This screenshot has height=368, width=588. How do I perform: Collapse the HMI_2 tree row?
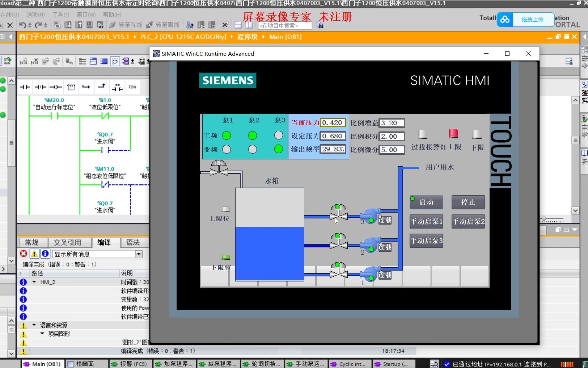pyautogui.click(x=34, y=282)
